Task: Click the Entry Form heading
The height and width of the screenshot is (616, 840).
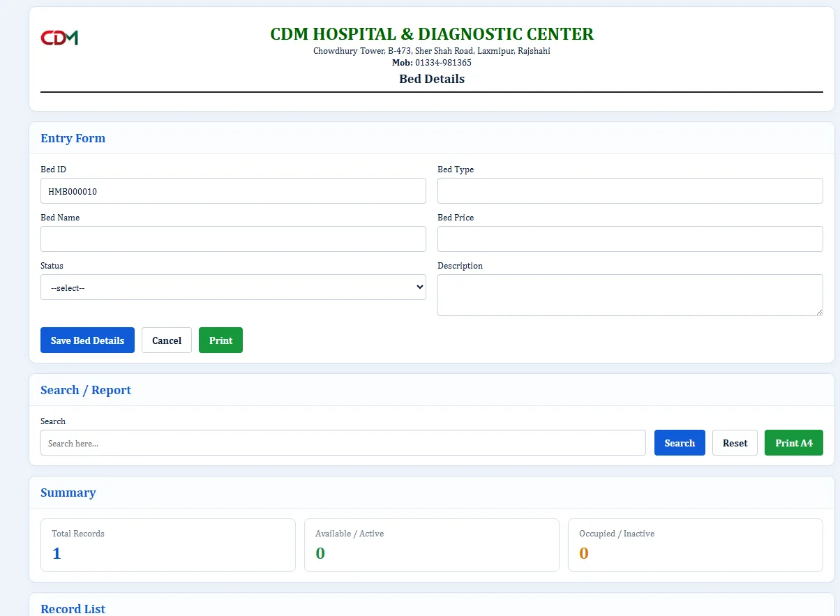Action: [x=73, y=138]
